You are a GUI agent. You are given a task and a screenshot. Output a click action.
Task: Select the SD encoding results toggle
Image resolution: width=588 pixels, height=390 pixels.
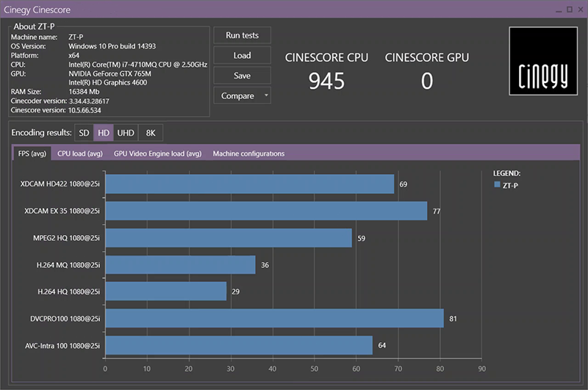[x=84, y=133]
